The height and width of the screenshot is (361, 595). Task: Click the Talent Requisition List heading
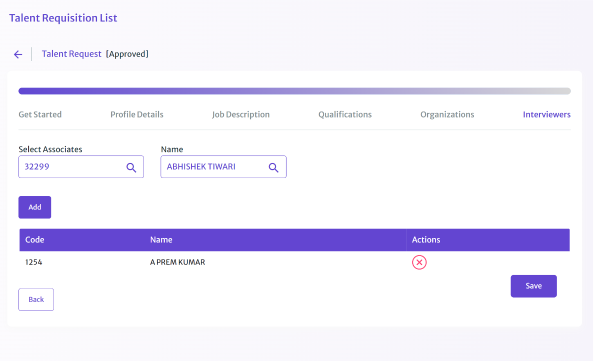tap(63, 18)
